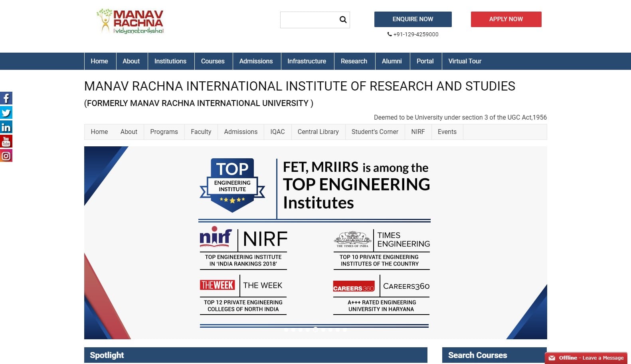
Task: Open the Instagram social sidebar icon
Action: tap(6, 155)
